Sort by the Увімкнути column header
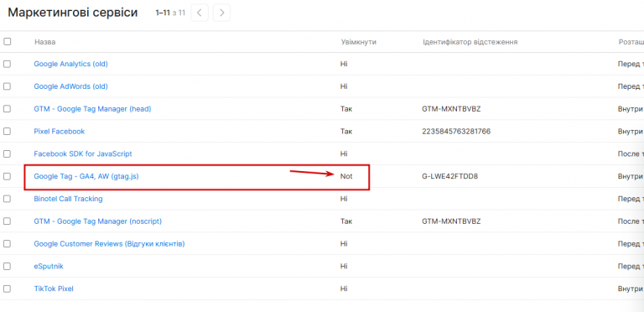Image resolution: width=644 pixels, height=312 pixels. pos(359,42)
